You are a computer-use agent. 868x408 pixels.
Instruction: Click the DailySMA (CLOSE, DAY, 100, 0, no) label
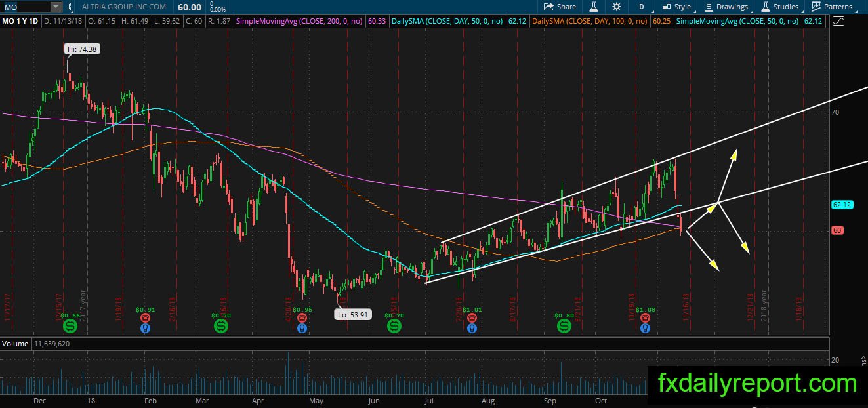591,21
